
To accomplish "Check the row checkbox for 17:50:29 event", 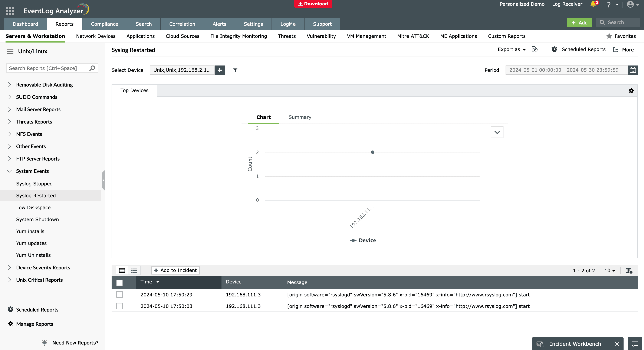I will pos(119,295).
